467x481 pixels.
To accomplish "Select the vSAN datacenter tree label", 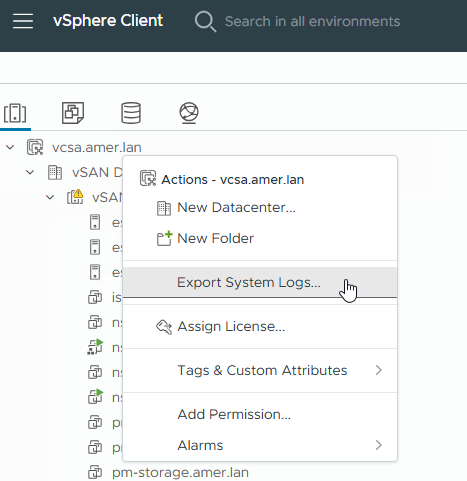I will click(97, 172).
